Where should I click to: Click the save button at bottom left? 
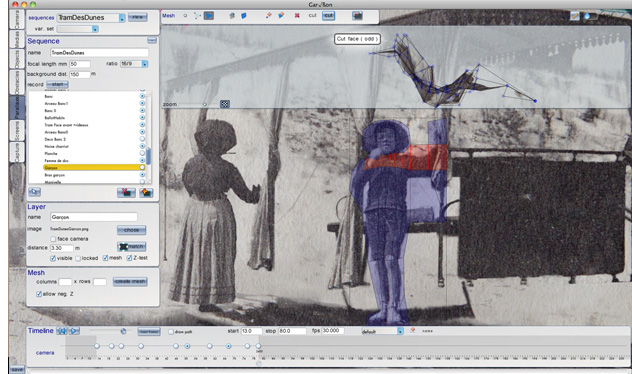[x=17, y=369]
